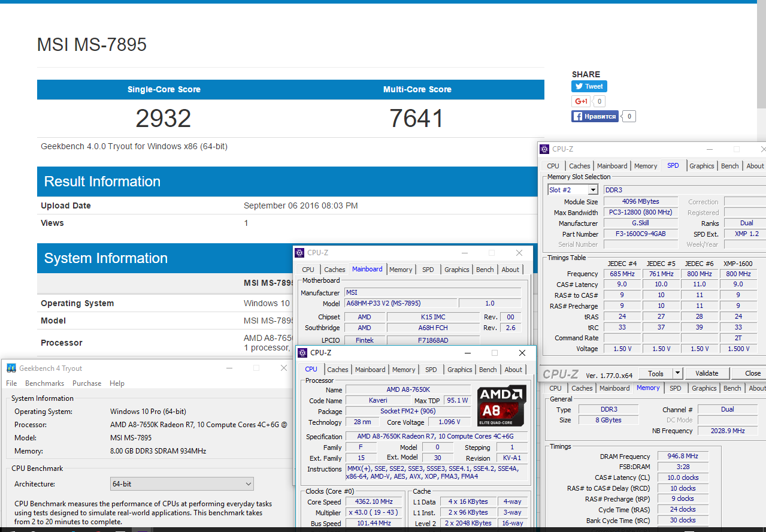Viewport: 766px width, 532px height.
Task: Select the Graphics tab in the Mainboard CPU-Z window
Action: (456, 270)
